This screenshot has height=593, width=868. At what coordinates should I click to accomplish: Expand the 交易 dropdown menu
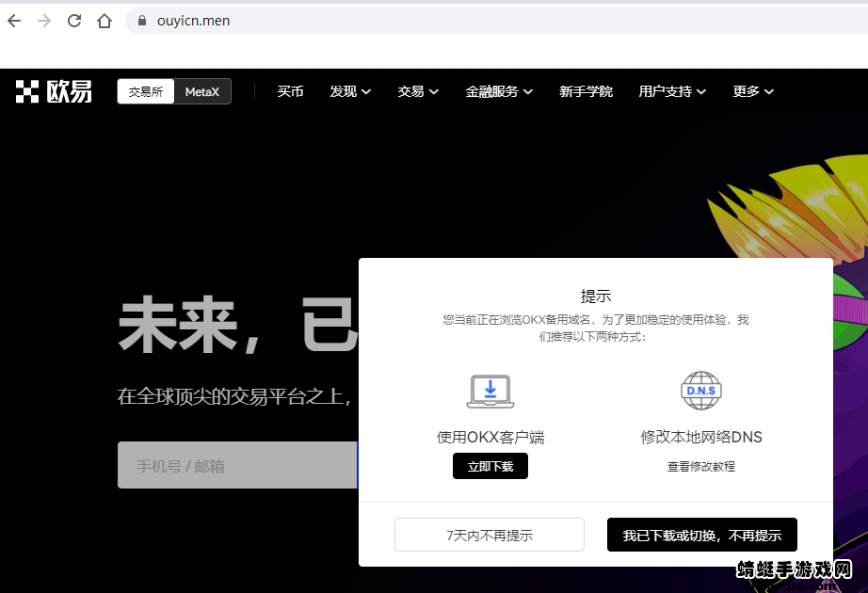tap(418, 91)
